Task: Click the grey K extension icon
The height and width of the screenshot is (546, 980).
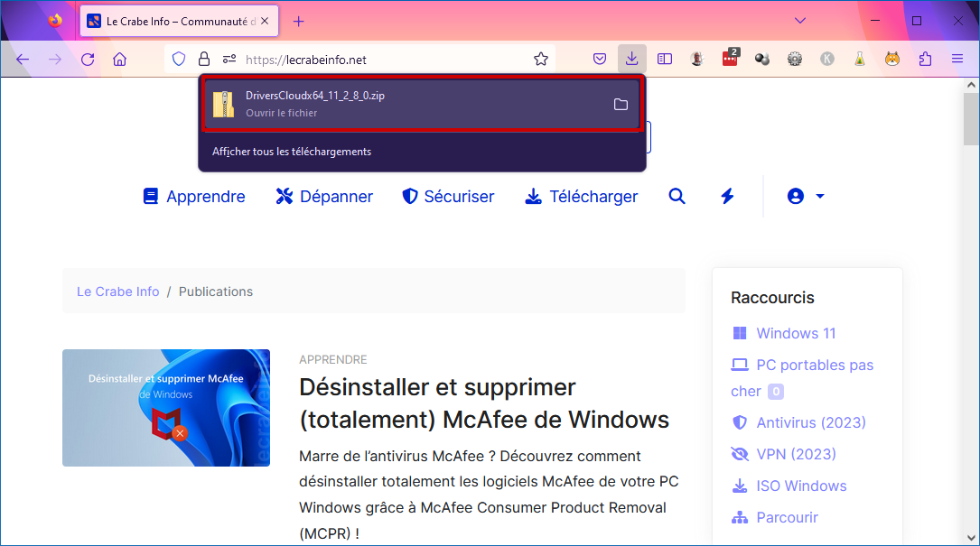Action: pyautogui.click(x=826, y=60)
